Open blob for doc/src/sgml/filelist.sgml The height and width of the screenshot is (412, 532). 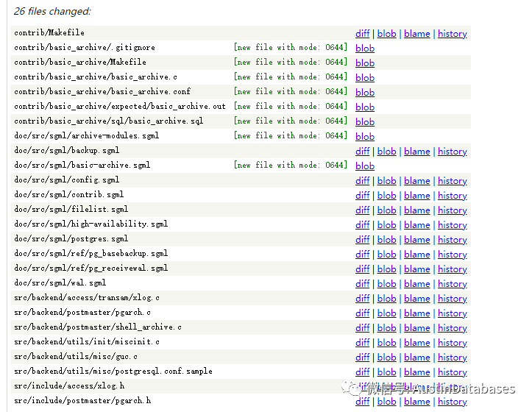pos(386,210)
